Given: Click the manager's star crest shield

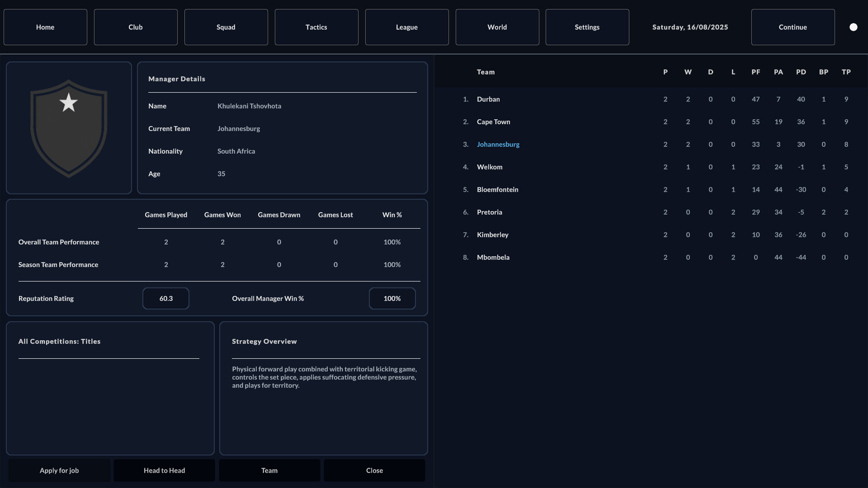Looking at the screenshot, I should (x=68, y=128).
